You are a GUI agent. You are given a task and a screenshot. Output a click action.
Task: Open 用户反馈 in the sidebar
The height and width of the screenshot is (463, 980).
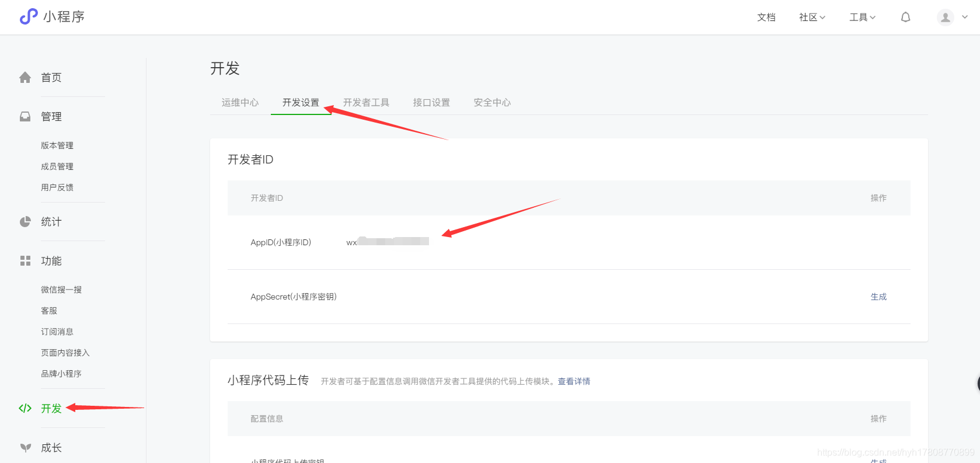[x=57, y=187]
